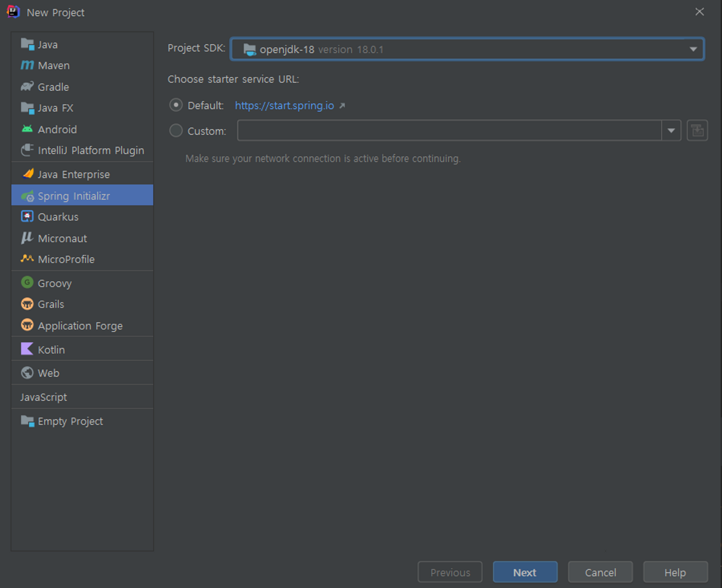Click the Micronaut mu icon
722x588 pixels.
coord(27,238)
